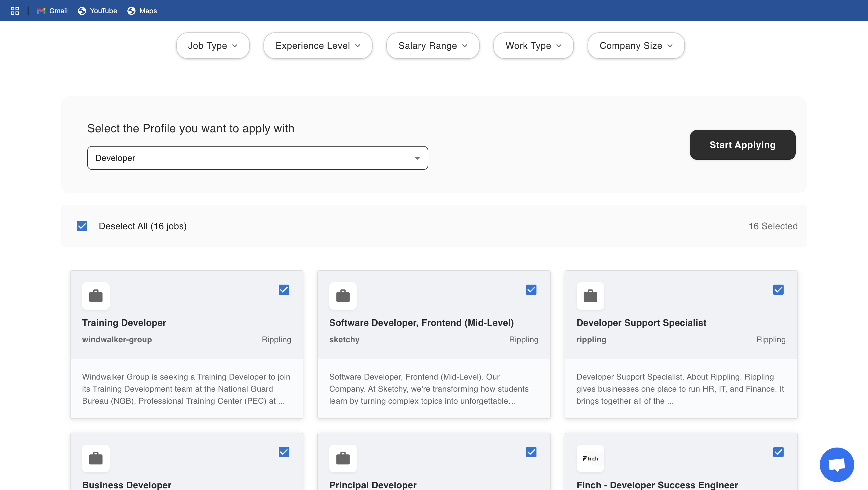Open the Google apps grid menu
868x490 pixels.
14,10
